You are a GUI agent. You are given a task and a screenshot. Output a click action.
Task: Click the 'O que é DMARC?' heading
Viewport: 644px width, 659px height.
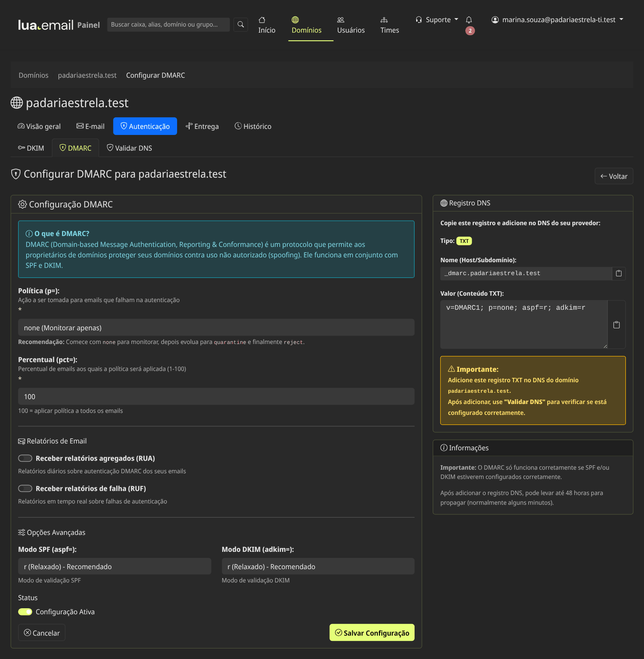pyautogui.click(x=62, y=234)
